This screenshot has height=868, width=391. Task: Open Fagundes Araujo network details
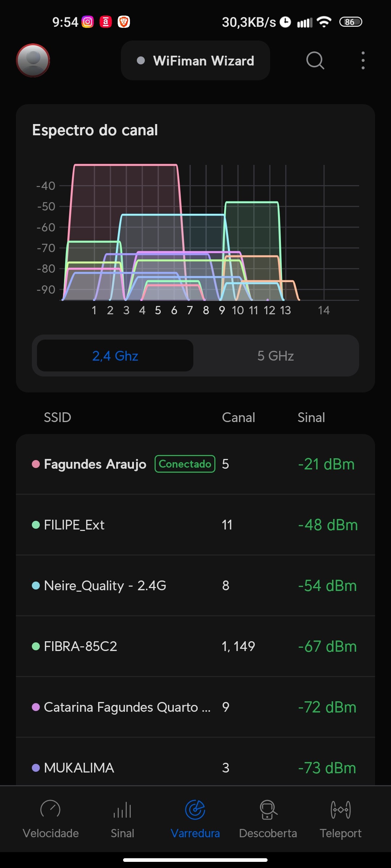(x=95, y=464)
